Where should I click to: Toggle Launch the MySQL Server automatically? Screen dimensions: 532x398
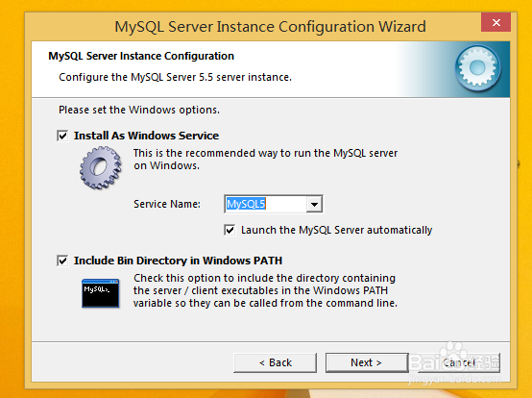pyautogui.click(x=230, y=230)
